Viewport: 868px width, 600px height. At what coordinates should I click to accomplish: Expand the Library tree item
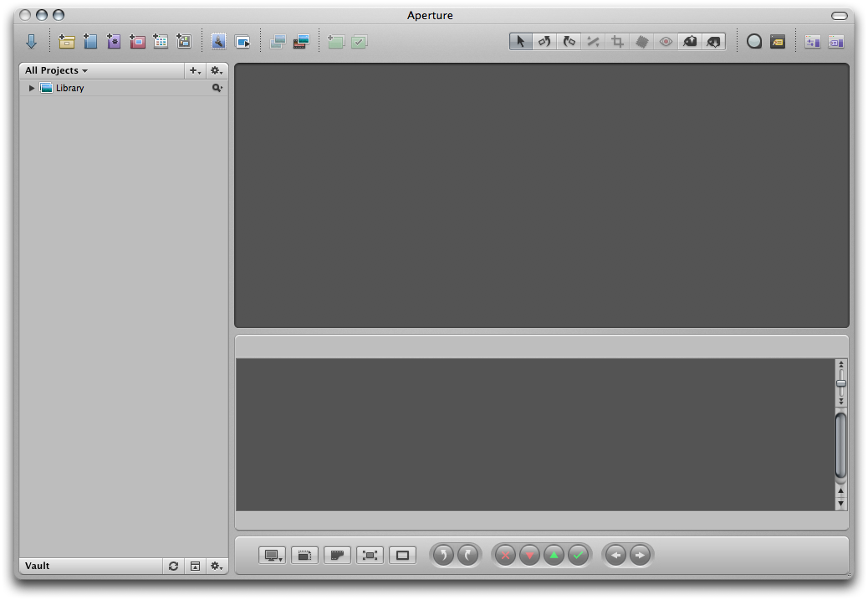point(32,88)
